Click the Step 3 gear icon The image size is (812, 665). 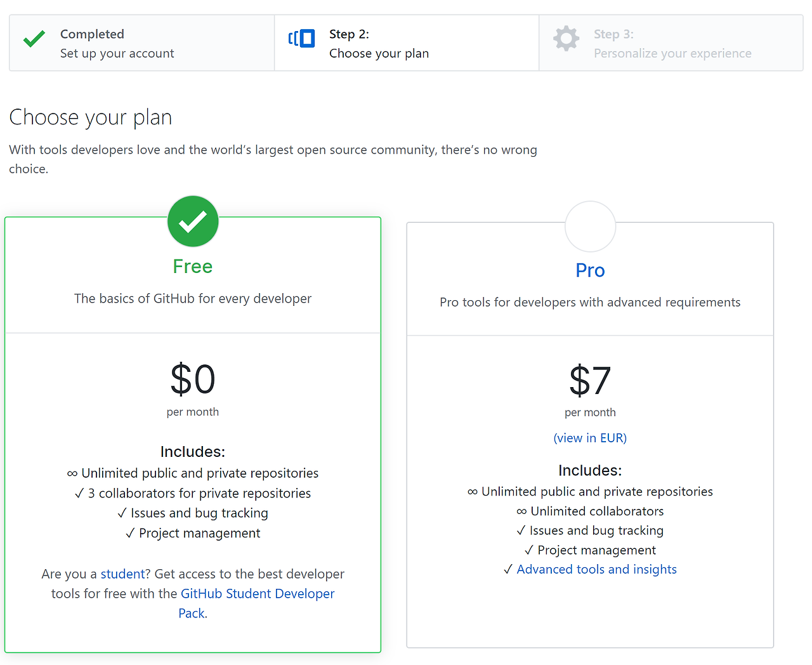tap(566, 39)
